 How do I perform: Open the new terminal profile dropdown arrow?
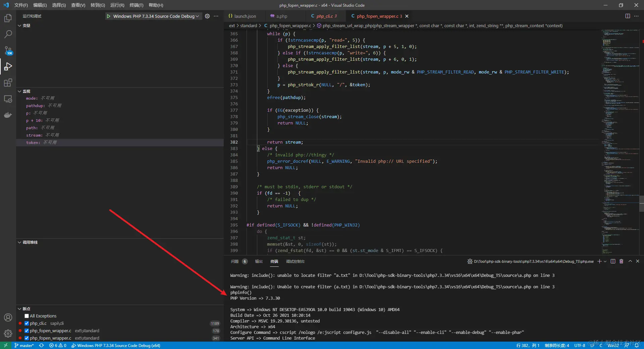605,261
